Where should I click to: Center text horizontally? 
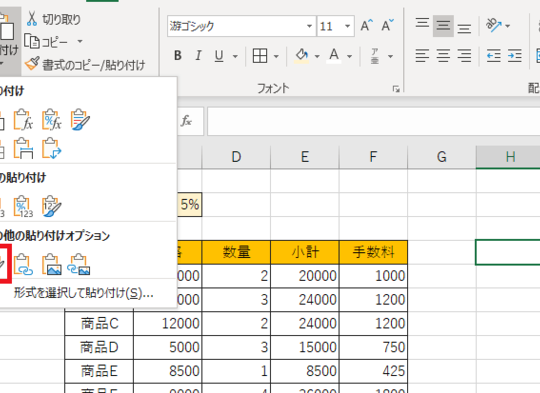pyautogui.click(x=443, y=55)
